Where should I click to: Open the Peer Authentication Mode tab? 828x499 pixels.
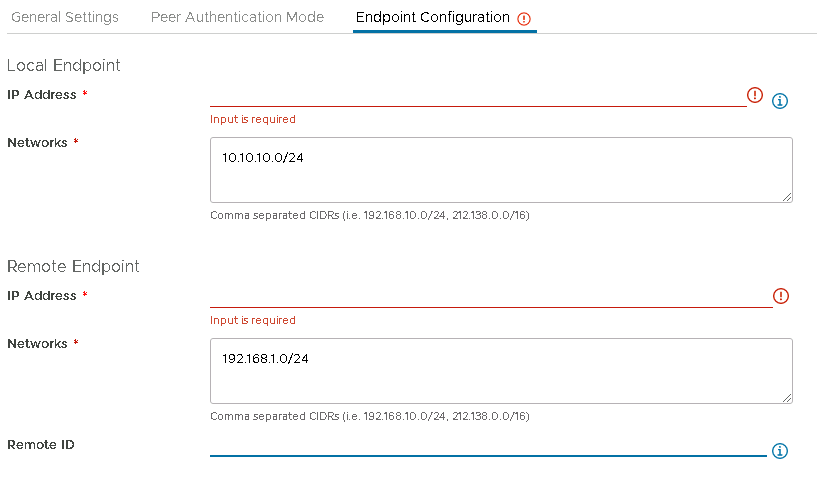237,18
